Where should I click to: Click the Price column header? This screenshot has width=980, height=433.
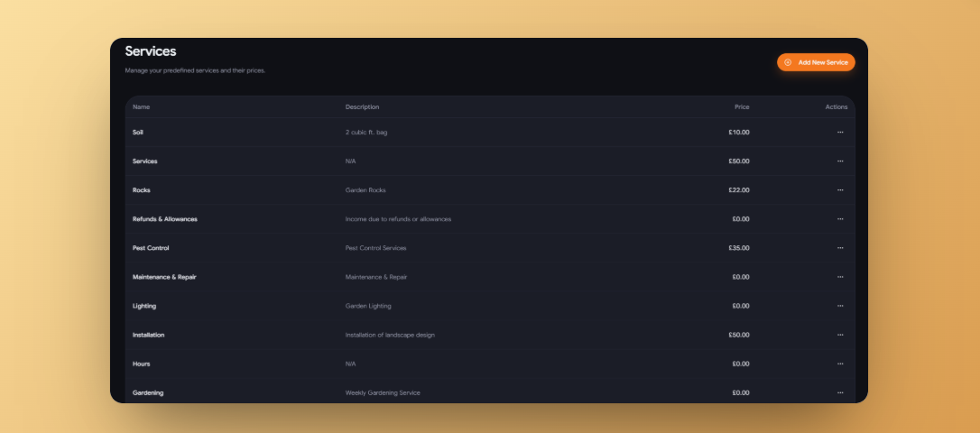point(742,106)
